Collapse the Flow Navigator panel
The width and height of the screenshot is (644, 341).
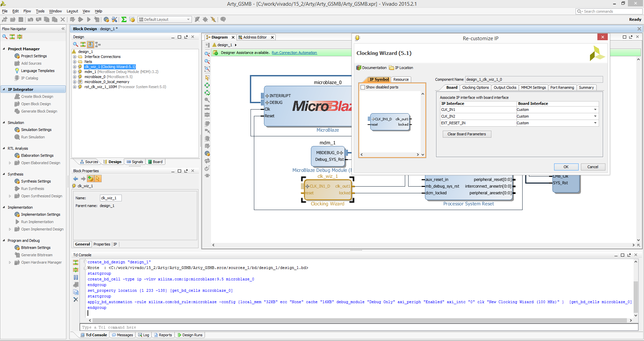63,29
